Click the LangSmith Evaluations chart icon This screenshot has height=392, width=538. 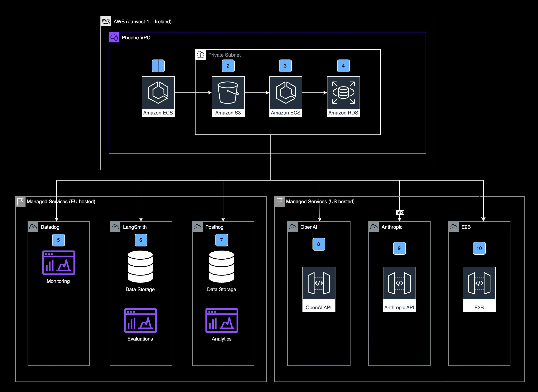(x=140, y=320)
